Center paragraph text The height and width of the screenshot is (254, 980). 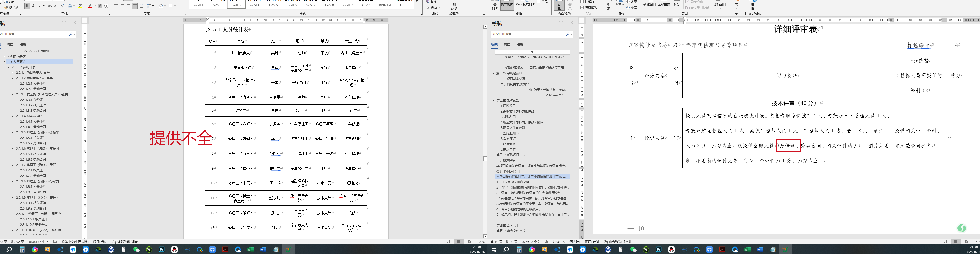[122, 6]
